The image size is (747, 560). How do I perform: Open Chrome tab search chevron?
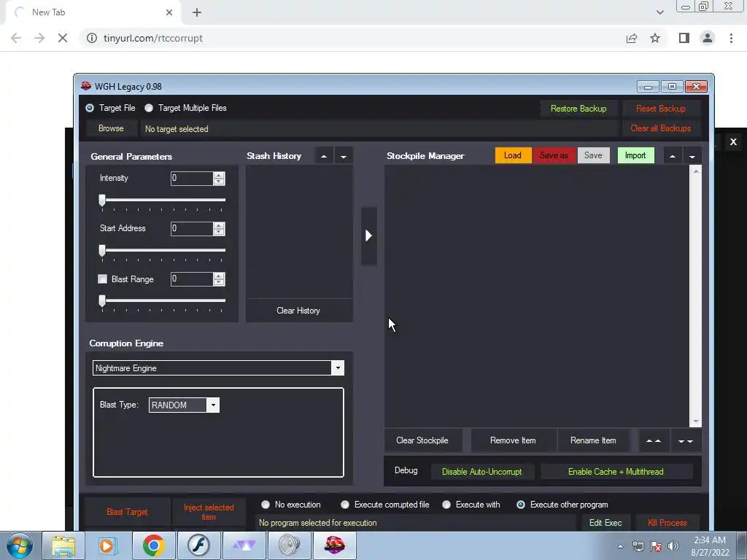tap(659, 12)
